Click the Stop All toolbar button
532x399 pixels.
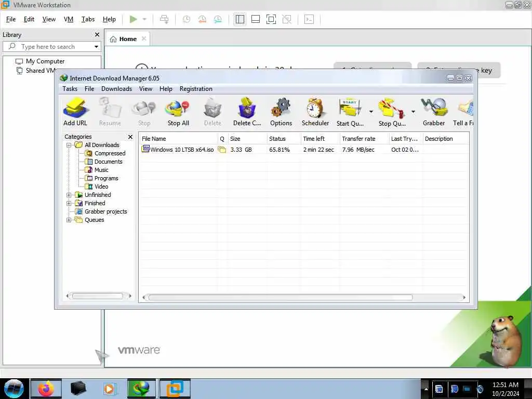point(178,112)
